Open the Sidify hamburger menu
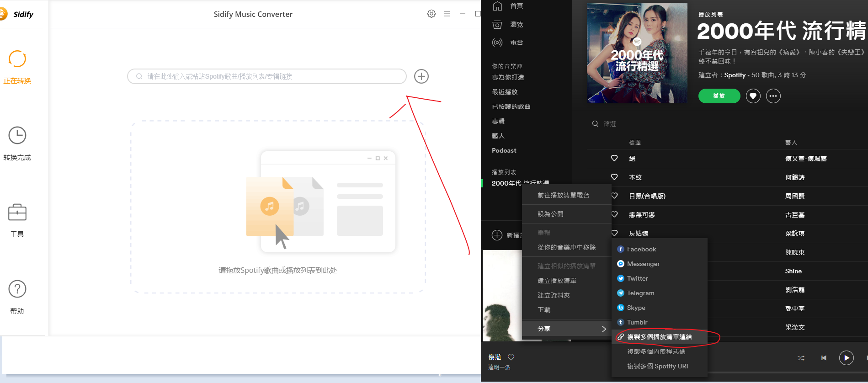This screenshot has height=383, width=868. pyautogui.click(x=447, y=14)
